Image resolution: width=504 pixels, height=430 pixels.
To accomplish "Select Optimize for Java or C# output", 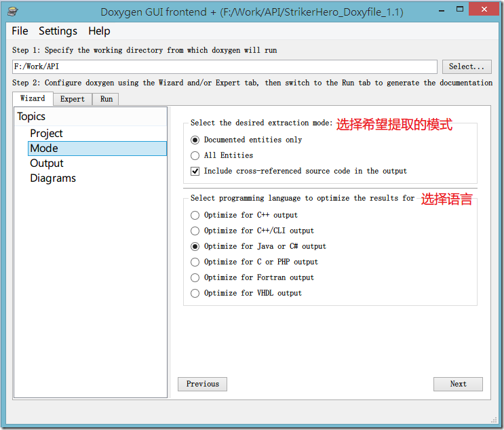I will (195, 246).
